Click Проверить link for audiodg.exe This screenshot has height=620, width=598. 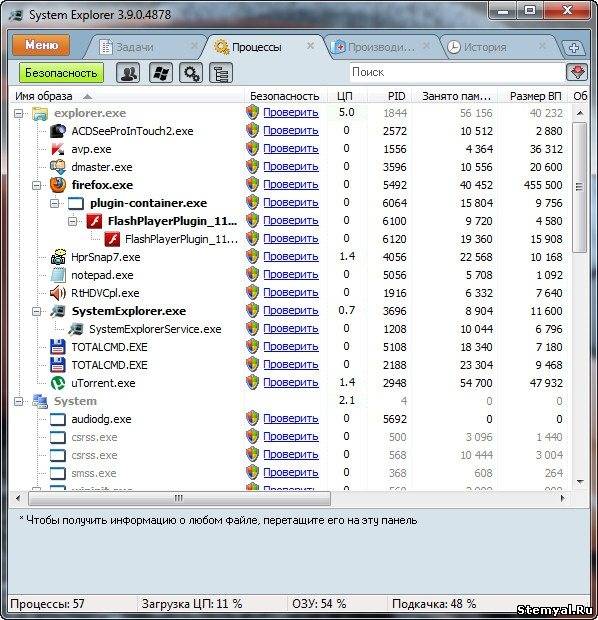291,418
